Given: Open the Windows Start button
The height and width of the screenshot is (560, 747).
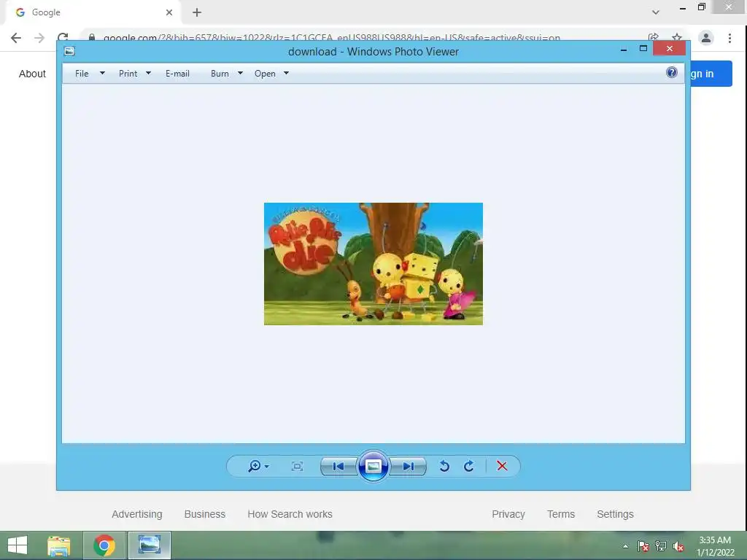Looking at the screenshot, I should (x=18, y=545).
